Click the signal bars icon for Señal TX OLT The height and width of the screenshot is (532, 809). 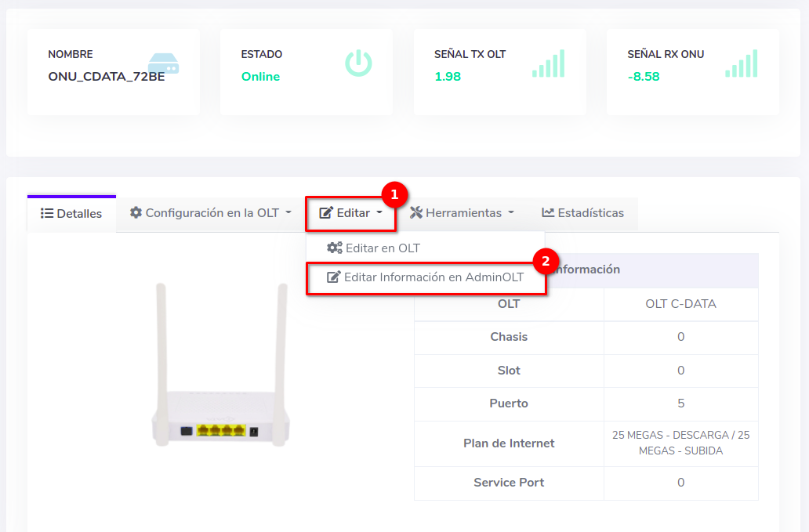coord(549,63)
